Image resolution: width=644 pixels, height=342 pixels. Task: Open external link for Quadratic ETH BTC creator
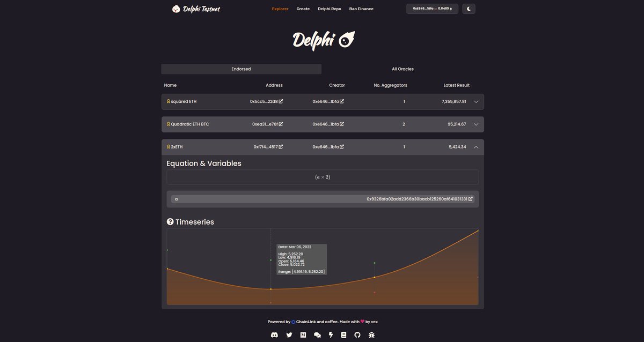[342, 124]
